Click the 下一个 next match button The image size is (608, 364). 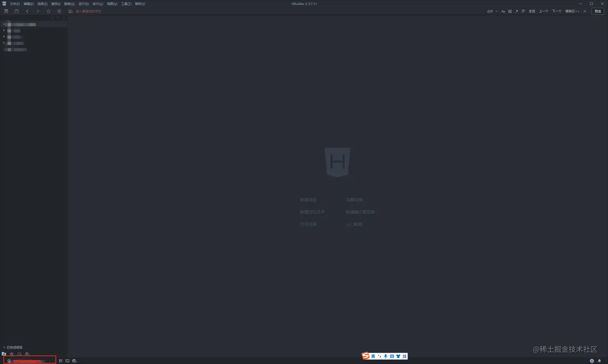(557, 11)
